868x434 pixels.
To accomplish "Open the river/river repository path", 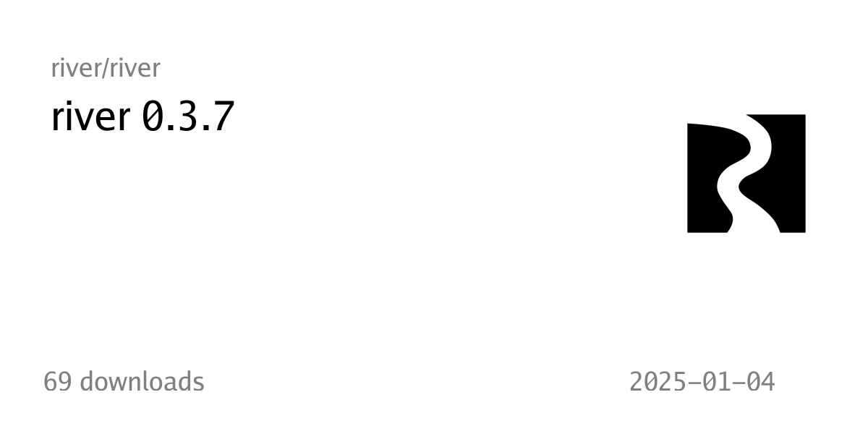I will (106, 68).
